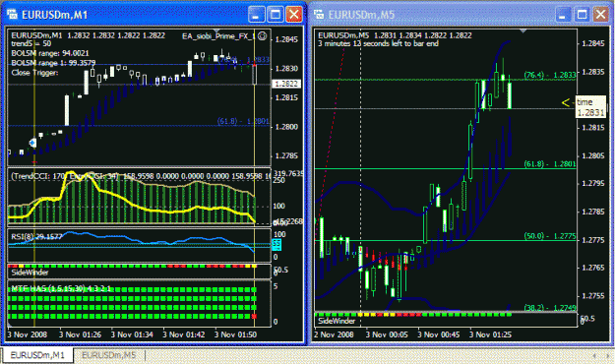Click the '3 minutes 12 seconds left to bar end' text
The width and height of the screenshot is (615, 364).
[x=378, y=43]
